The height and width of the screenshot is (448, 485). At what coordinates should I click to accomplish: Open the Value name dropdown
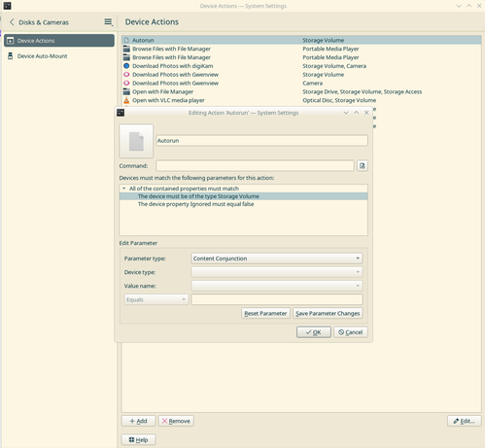277,286
